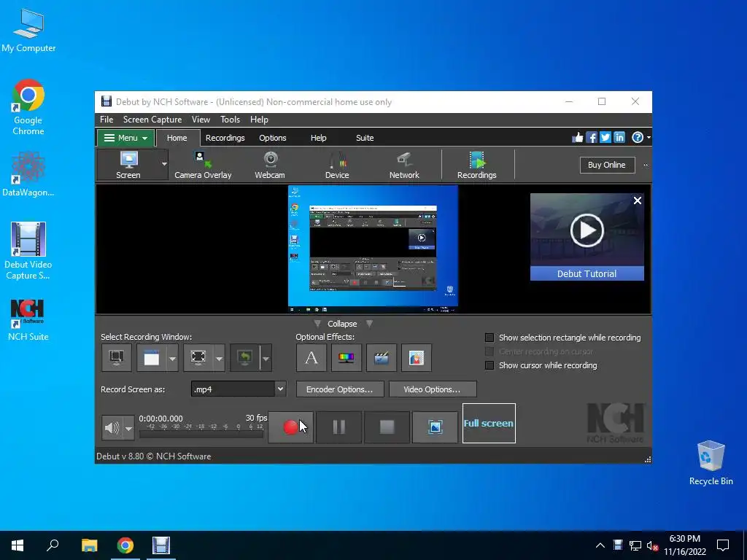
Task: Open the Twitter share icon
Action: click(605, 138)
